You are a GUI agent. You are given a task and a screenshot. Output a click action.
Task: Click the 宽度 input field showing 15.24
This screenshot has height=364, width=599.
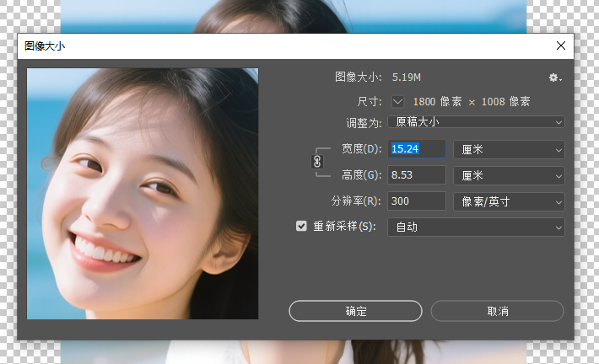pos(417,149)
